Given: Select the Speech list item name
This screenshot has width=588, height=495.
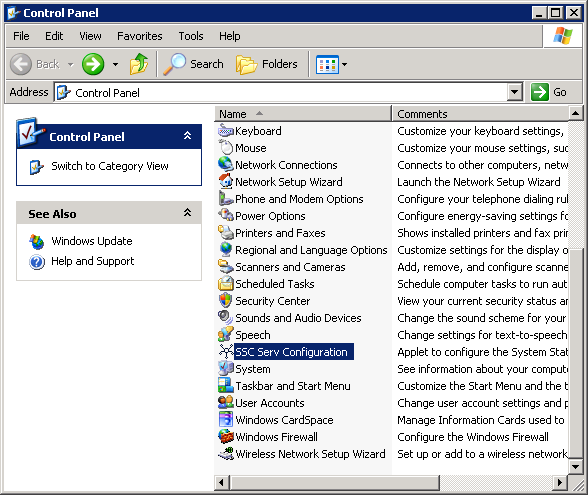Looking at the screenshot, I should (x=253, y=335).
